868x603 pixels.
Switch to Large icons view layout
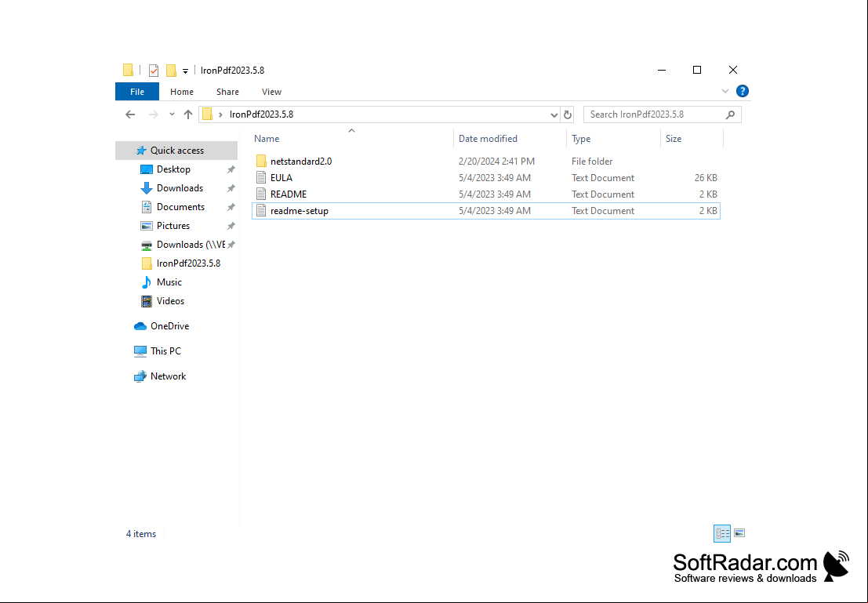[739, 533]
